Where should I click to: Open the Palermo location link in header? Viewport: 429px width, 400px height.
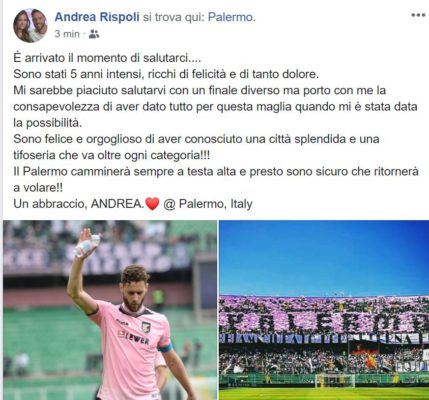[232, 17]
